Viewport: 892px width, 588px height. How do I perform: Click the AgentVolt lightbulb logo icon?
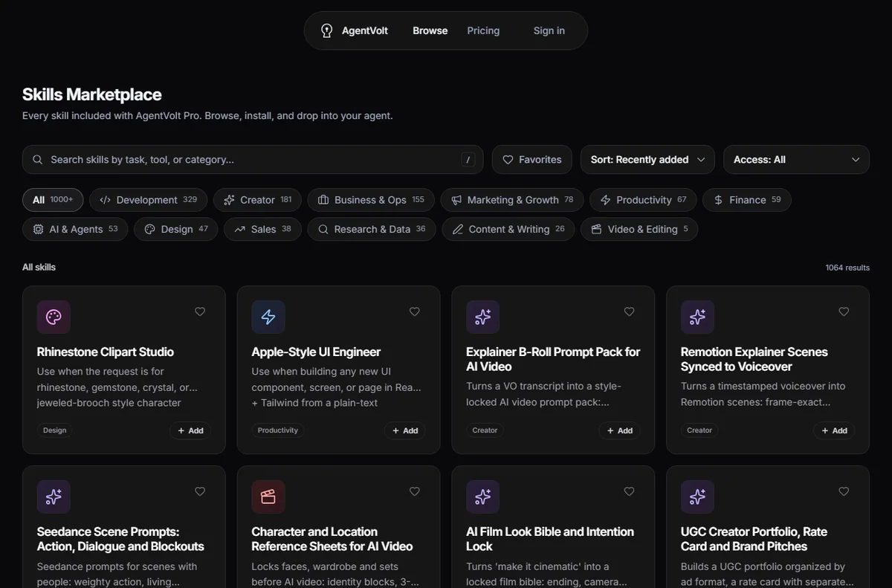coord(326,30)
